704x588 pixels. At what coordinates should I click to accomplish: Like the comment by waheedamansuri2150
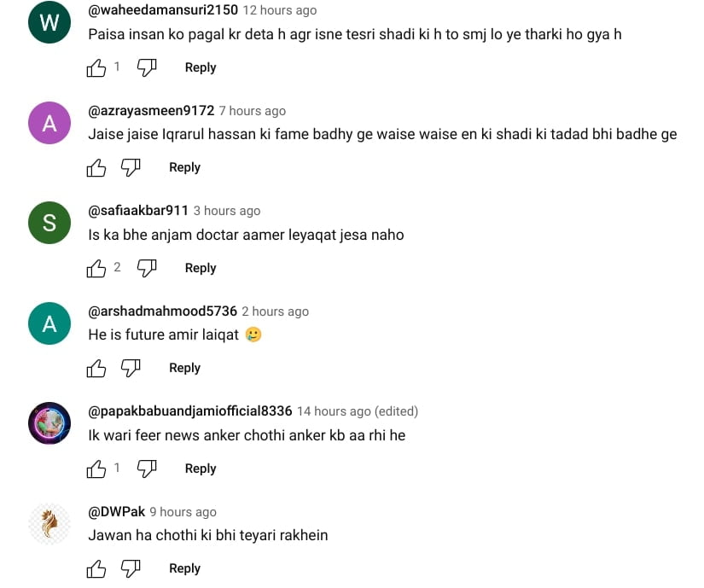(x=97, y=68)
